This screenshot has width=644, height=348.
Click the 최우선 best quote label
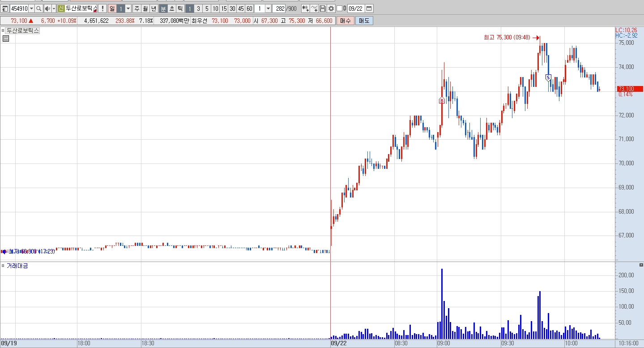tap(200, 21)
